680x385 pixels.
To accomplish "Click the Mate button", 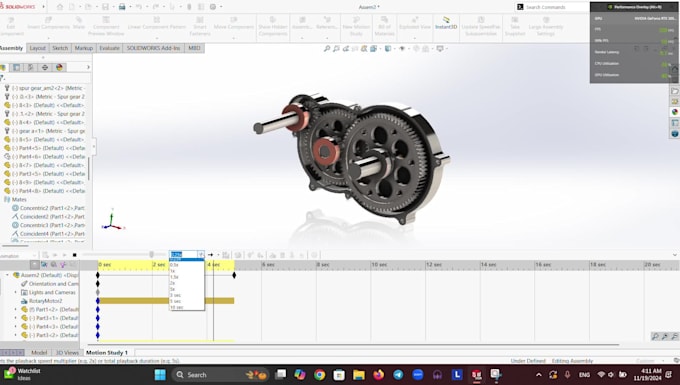I will pos(79,23).
